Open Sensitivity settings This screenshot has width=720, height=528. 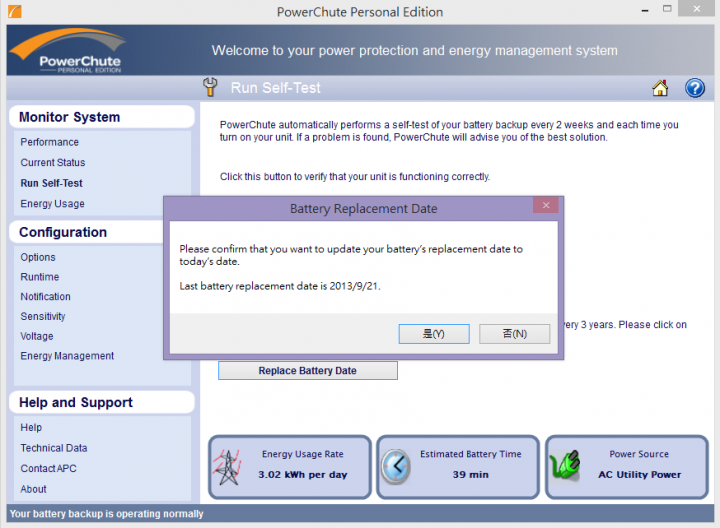(x=43, y=316)
